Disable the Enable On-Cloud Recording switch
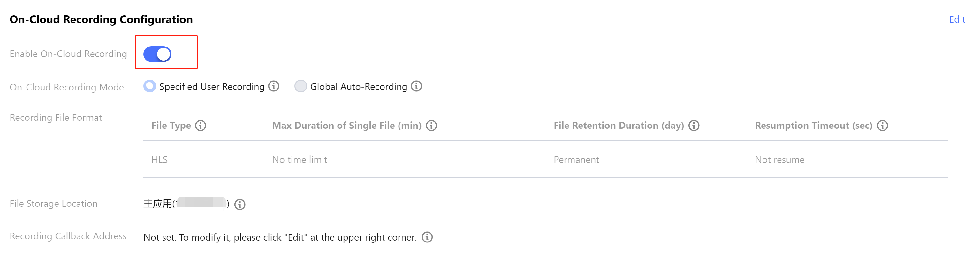 (x=157, y=54)
